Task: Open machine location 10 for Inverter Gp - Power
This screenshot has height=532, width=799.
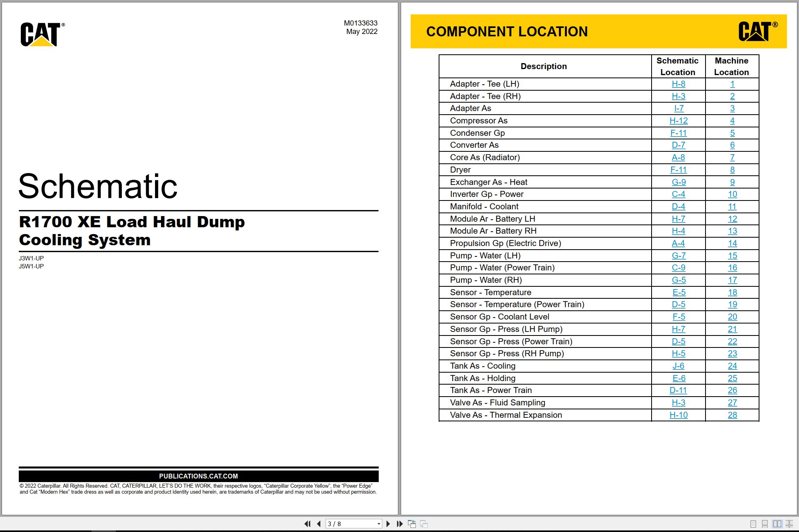Action: [x=732, y=194]
